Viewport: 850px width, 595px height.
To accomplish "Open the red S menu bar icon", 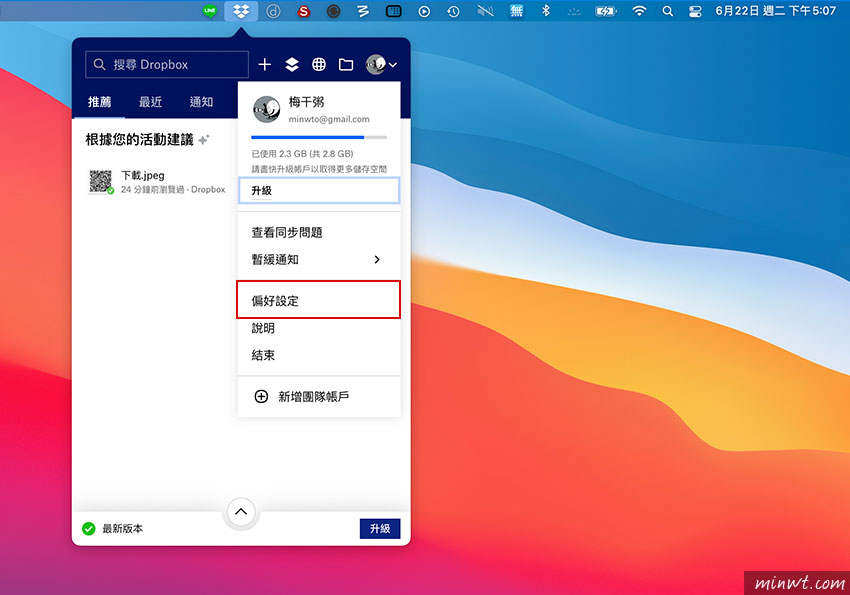I will 304,11.
